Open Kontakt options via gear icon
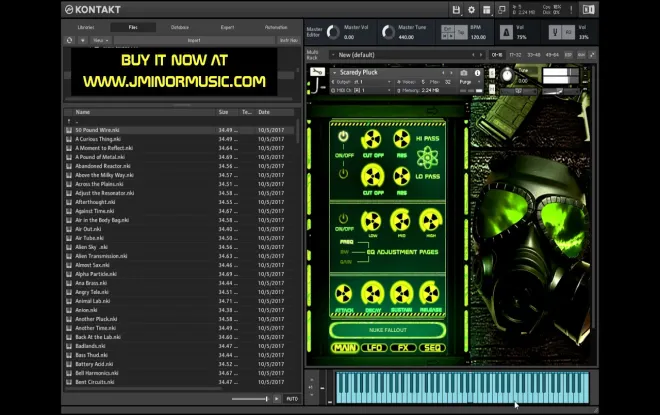Screen dimensions: 660x415 tap(471, 10)
